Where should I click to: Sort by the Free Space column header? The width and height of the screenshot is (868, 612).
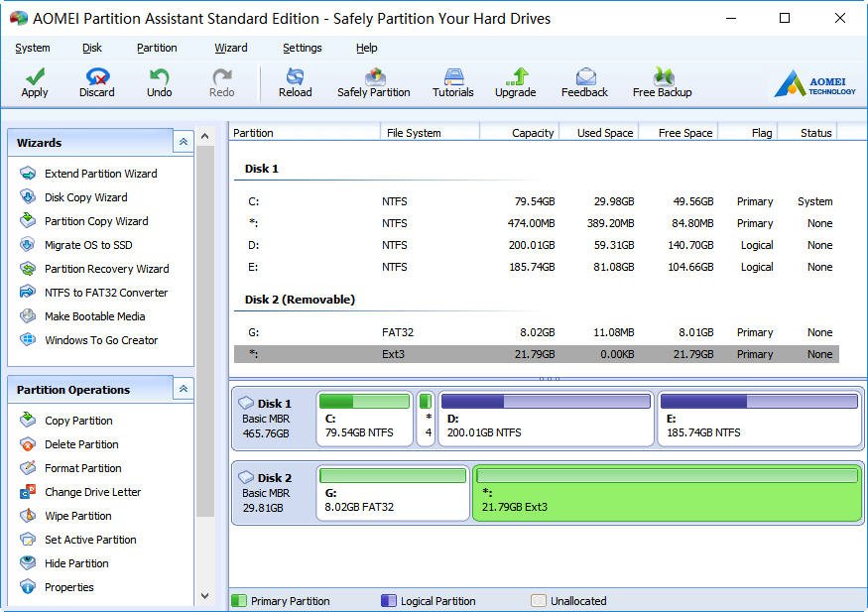[680, 133]
